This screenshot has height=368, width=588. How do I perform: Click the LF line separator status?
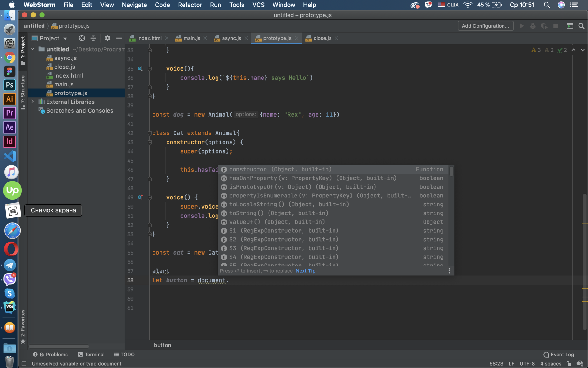point(511,364)
